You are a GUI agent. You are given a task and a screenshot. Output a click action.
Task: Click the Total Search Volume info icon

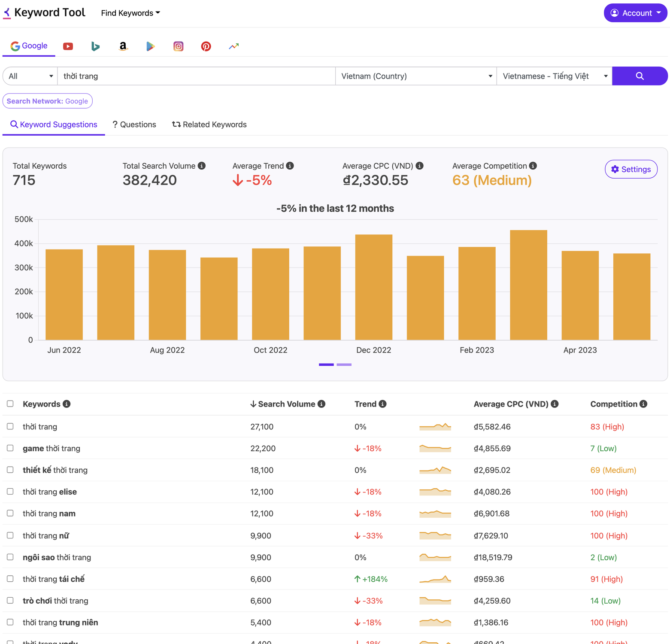point(202,166)
